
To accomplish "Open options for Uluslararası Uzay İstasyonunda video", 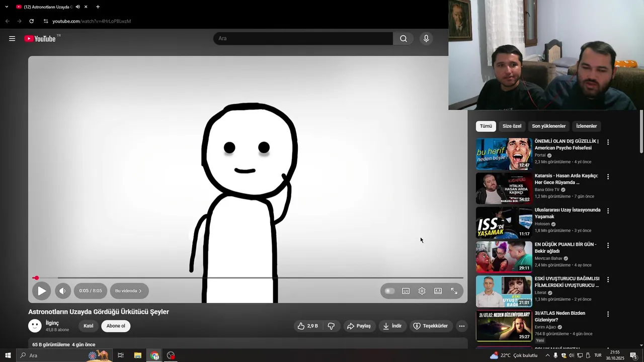I will [608, 211].
